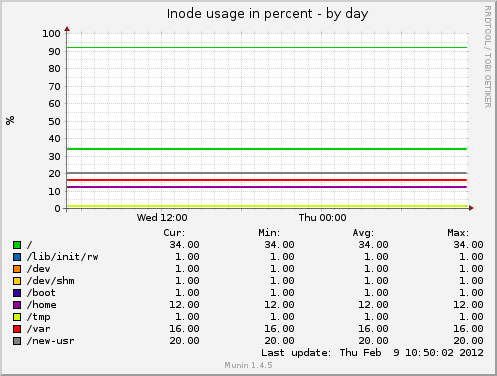
Task: Click the /home legend label
Action: coord(41,305)
